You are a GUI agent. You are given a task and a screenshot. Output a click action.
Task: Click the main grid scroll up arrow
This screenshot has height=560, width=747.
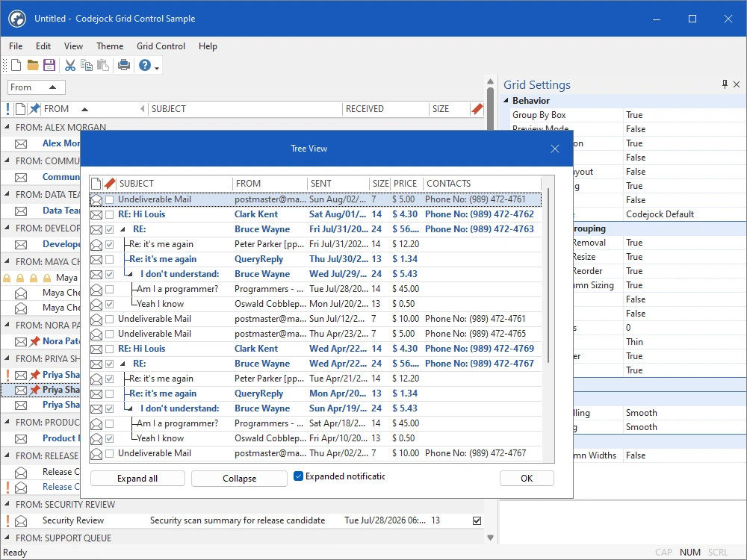pos(491,81)
